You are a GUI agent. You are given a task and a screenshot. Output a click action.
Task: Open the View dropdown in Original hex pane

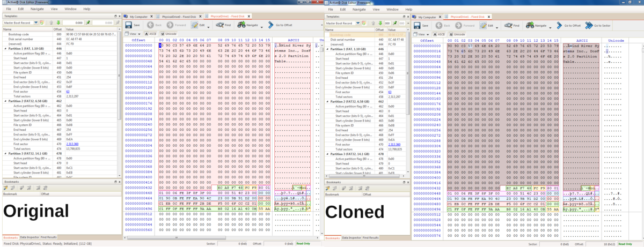click(133, 34)
